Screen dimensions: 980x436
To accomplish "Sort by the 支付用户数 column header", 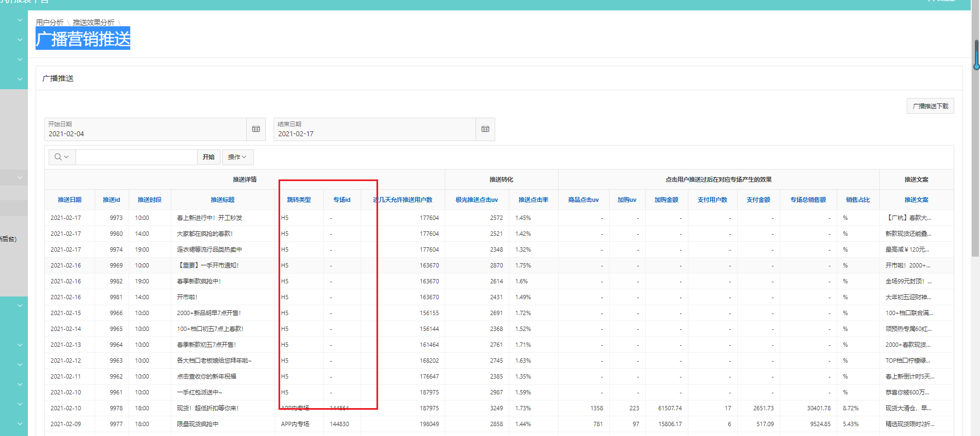I will coord(712,200).
